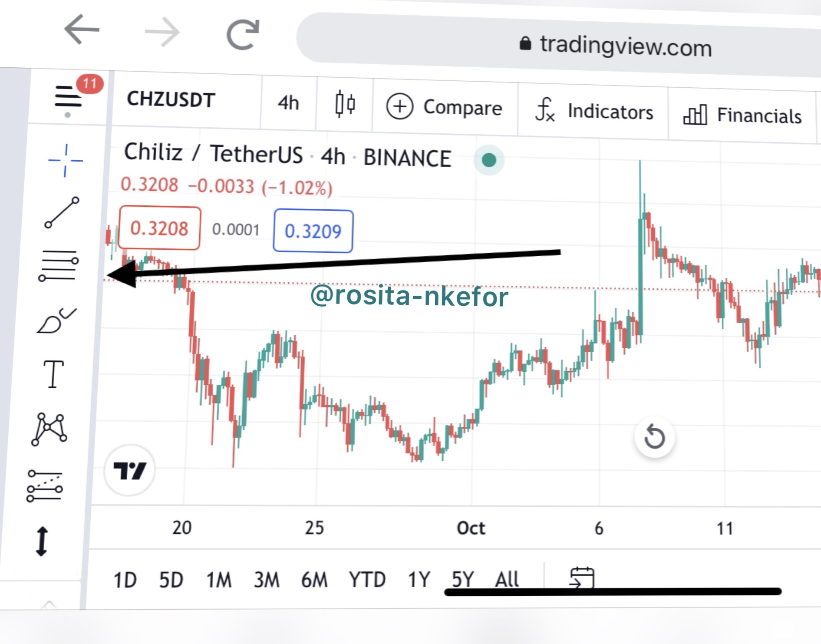Select the trend line drawing tool
This screenshot has height=644, width=821.
click(62, 212)
